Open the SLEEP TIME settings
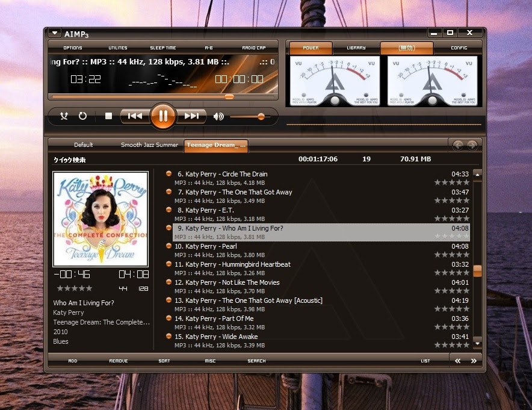 point(163,48)
